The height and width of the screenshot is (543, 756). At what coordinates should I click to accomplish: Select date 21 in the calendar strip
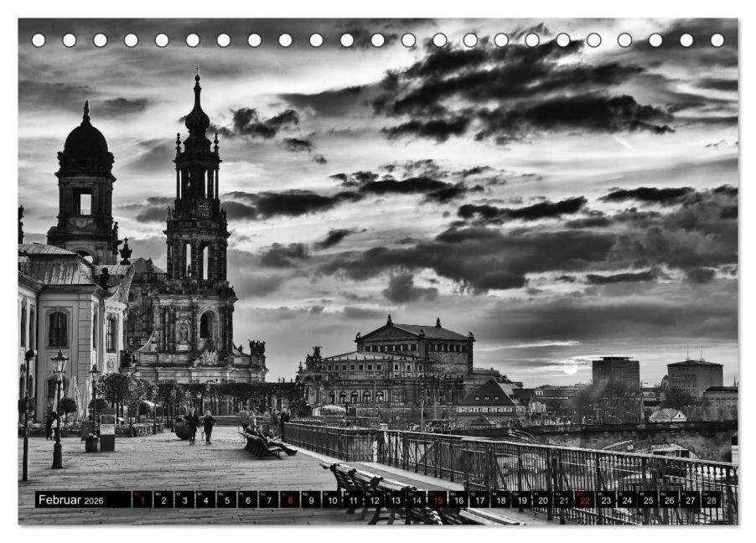tap(563, 499)
